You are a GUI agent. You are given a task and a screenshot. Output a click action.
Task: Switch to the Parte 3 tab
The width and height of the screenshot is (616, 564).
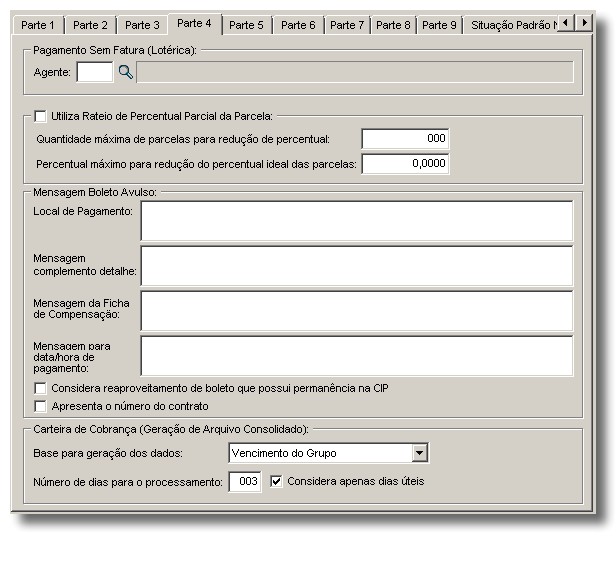pos(142,25)
